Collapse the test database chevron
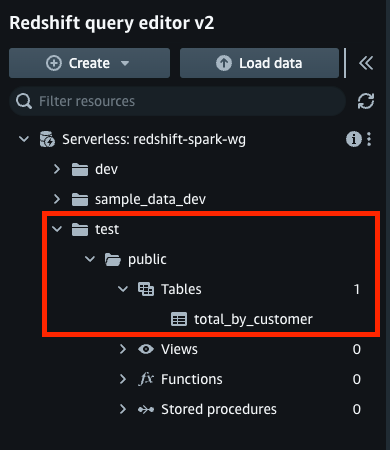Image resolution: width=390 pixels, height=450 pixels. click(57, 229)
